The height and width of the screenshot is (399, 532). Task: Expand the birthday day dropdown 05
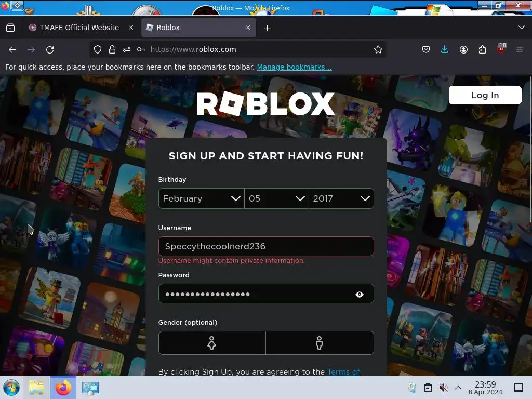click(276, 198)
